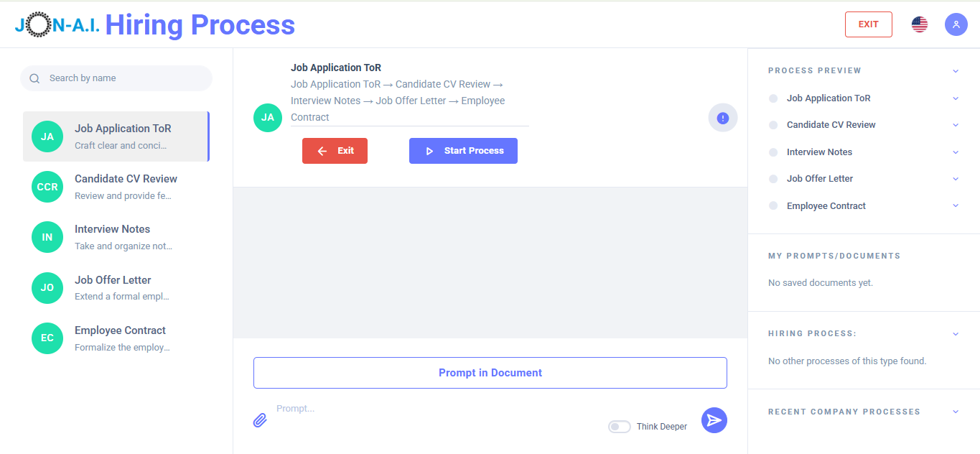Viewport: 980px width, 454px height.
Task: Click the paperclip attachment icon
Action: click(x=260, y=419)
